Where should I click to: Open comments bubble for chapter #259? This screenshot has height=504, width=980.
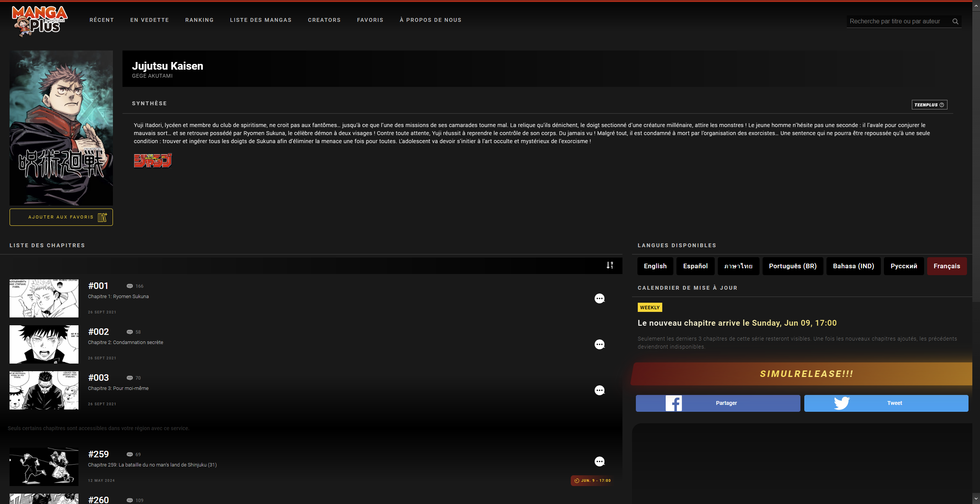tap(599, 462)
